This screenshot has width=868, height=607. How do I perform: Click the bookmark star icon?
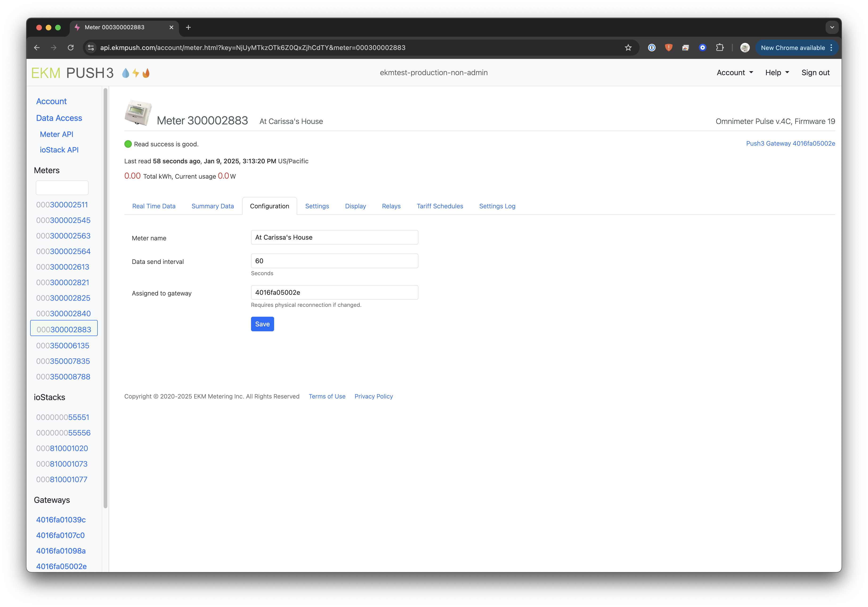click(x=628, y=48)
